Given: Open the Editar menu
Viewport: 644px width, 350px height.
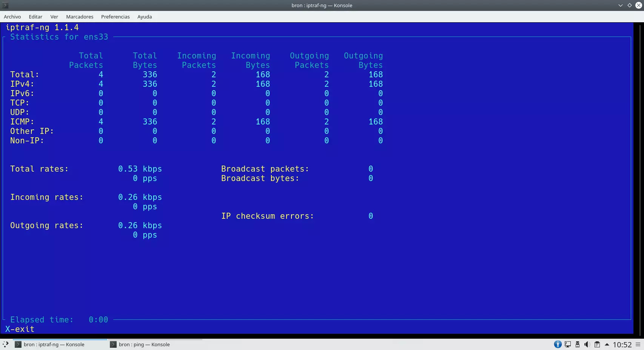Looking at the screenshot, I should coord(35,17).
